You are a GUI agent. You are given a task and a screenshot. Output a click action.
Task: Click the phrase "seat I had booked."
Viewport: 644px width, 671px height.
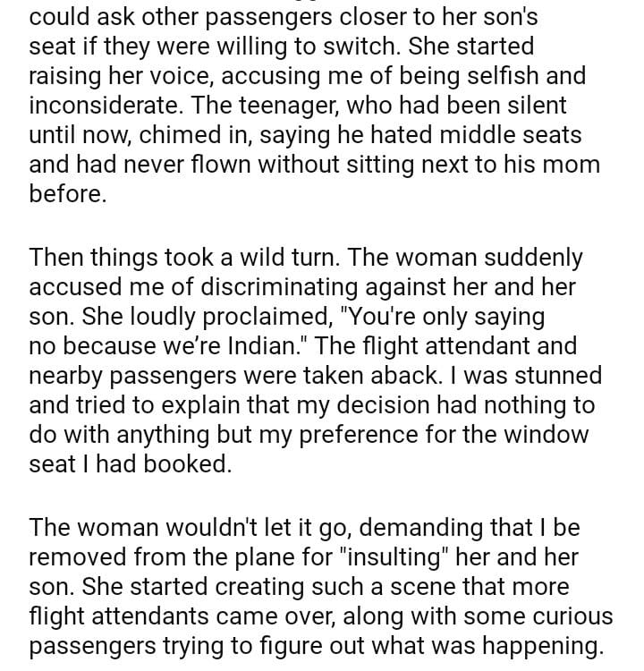pos(130,464)
